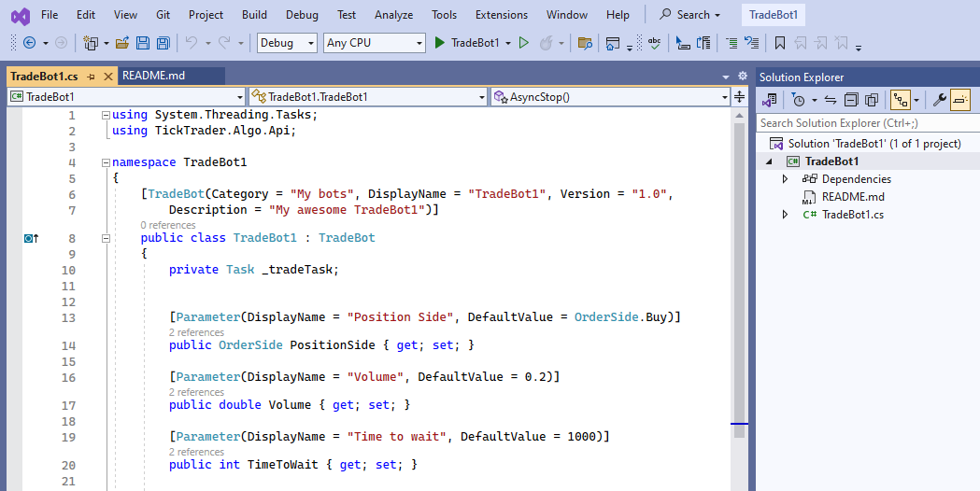The width and height of the screenshot is (980, 491).
Task: Click 2 references link above PositionSide property
Action: tap(196, 332)
